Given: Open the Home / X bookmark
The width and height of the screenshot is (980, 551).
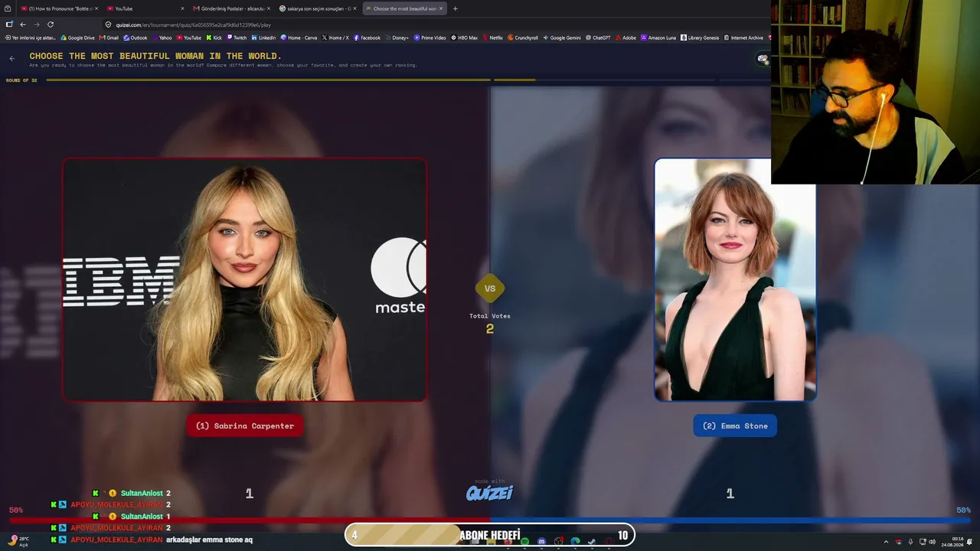Looking at the screenshot, I should coord(335,37).
